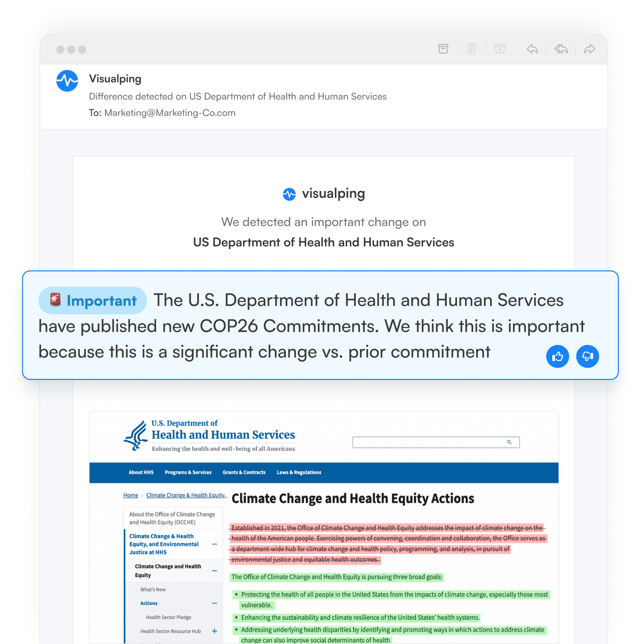
Task: Open Health Sector Pledge sidebar link
Action: (x=168, y=618)
